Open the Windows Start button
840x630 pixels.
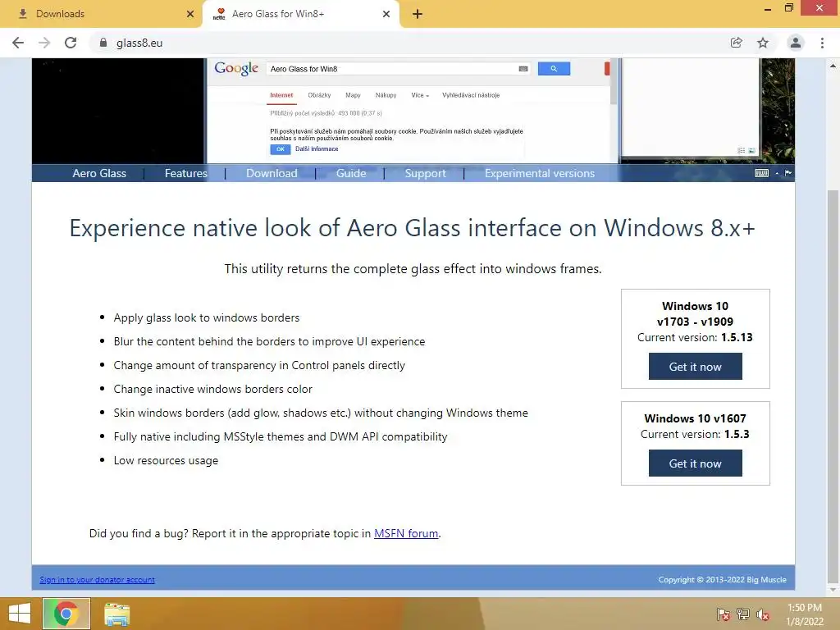[20, 614]
